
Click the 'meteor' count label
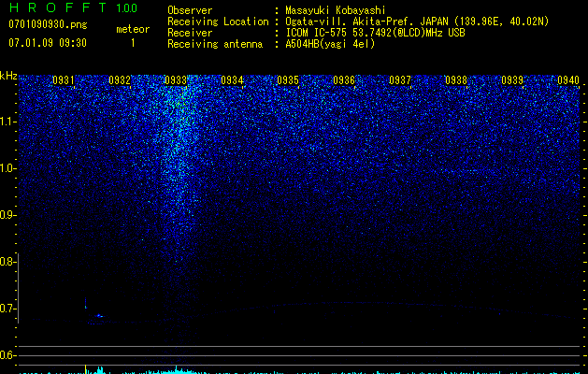pyautogui.click(x=133, y=29)
